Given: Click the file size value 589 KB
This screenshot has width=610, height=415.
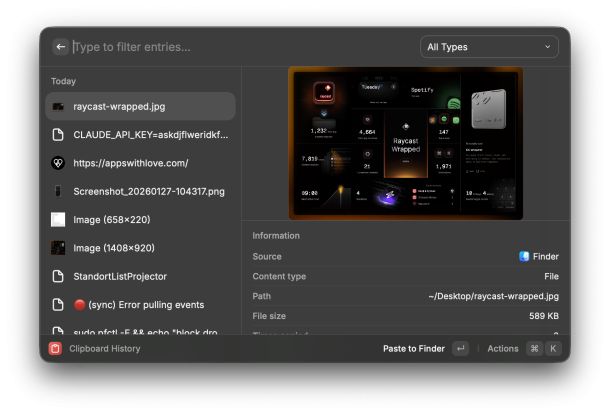Looking at the screenshot, I should 543,316.
